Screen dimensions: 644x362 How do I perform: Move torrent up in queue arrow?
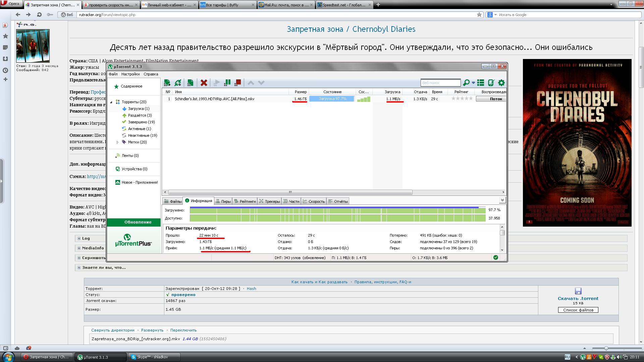tap(251, 83)
